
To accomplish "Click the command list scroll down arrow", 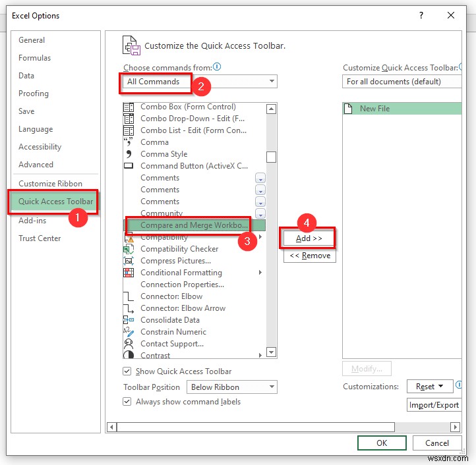I will (x=271, y=352).
